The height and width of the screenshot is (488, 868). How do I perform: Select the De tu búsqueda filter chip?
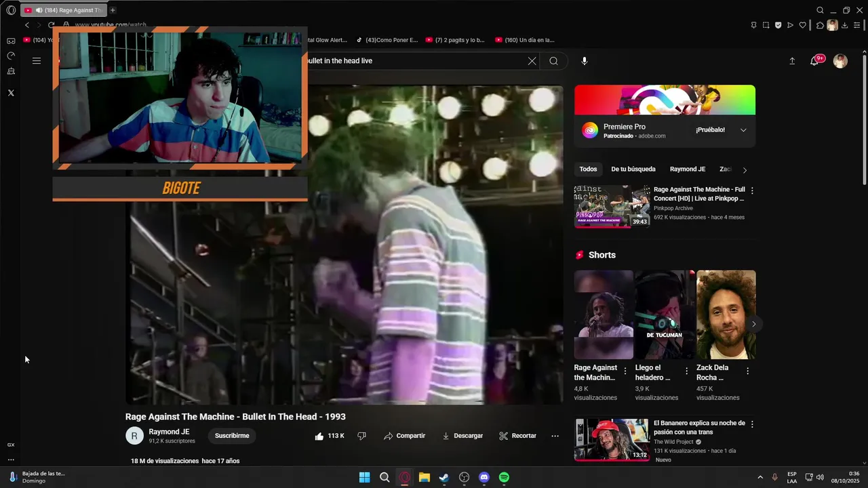coord(633,169)
